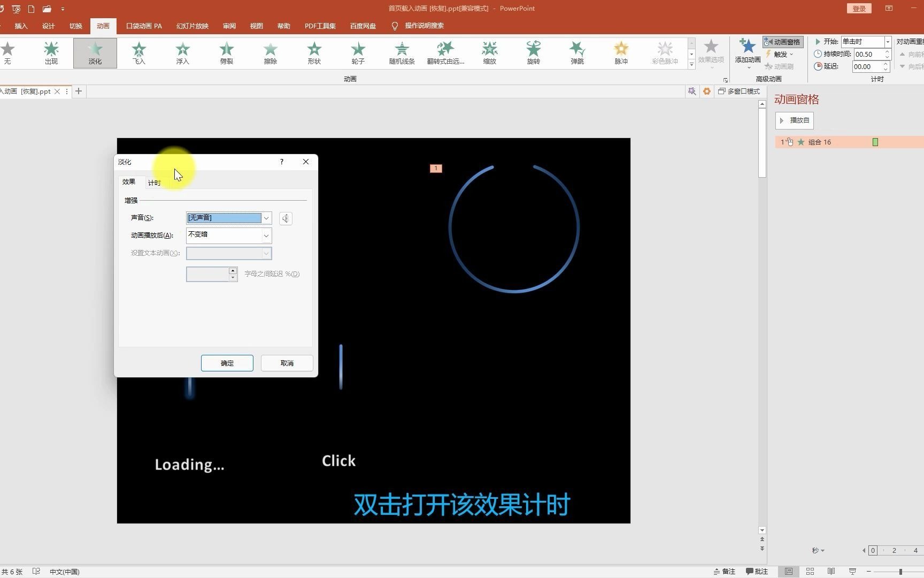
Task: Apply the 出现 animation effect
Action: [x=51, y=53]
